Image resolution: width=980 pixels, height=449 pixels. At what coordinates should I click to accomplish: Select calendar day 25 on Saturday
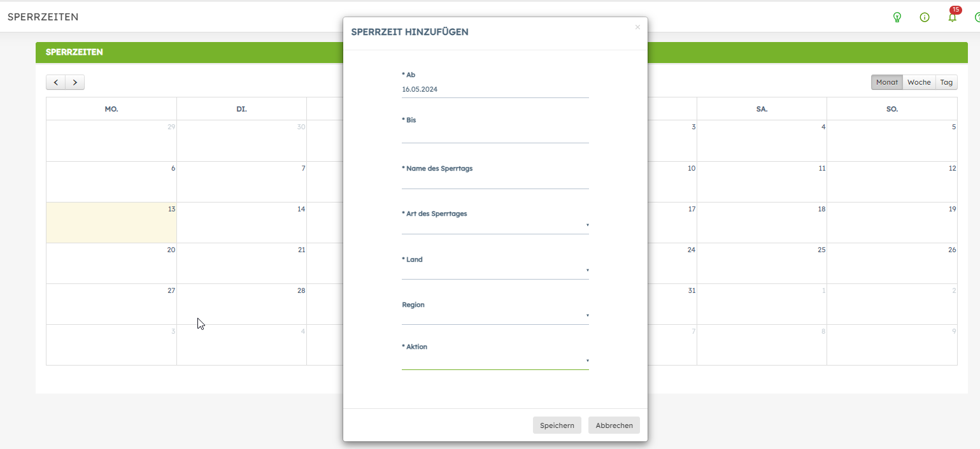tap(762, 263)
